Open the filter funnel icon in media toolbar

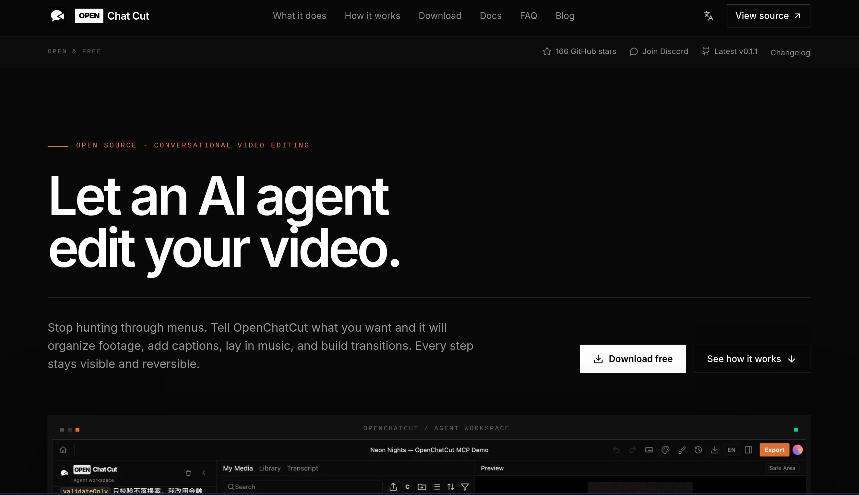(465, 487)
